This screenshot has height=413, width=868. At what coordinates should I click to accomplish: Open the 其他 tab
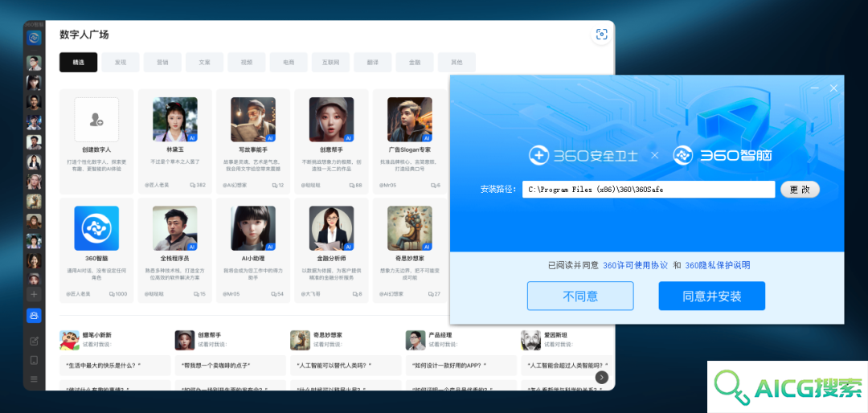(x=457, y=63)
